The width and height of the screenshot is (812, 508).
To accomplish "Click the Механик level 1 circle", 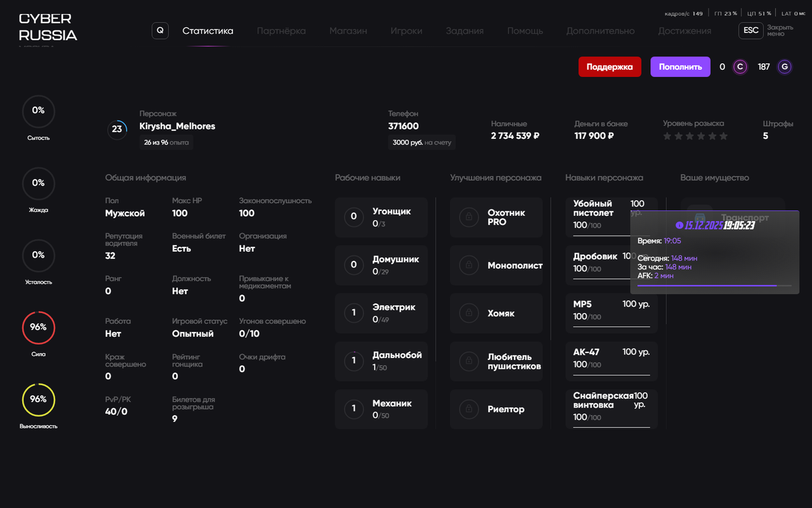I will click(354, 409).
